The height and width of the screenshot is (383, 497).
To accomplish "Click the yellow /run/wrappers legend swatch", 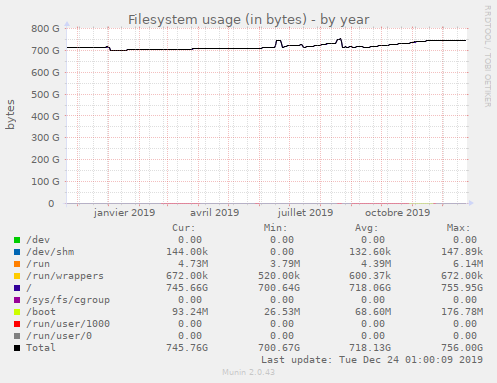I will [17, 276].
